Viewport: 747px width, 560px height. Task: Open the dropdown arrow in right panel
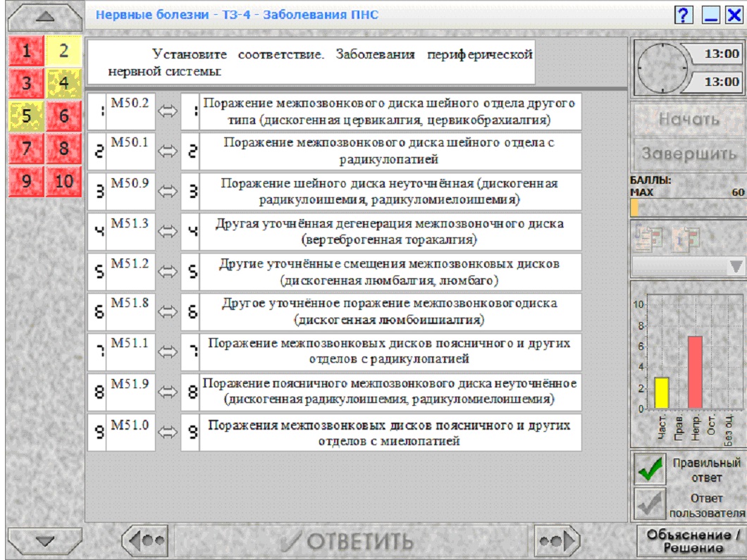point(736,266)
